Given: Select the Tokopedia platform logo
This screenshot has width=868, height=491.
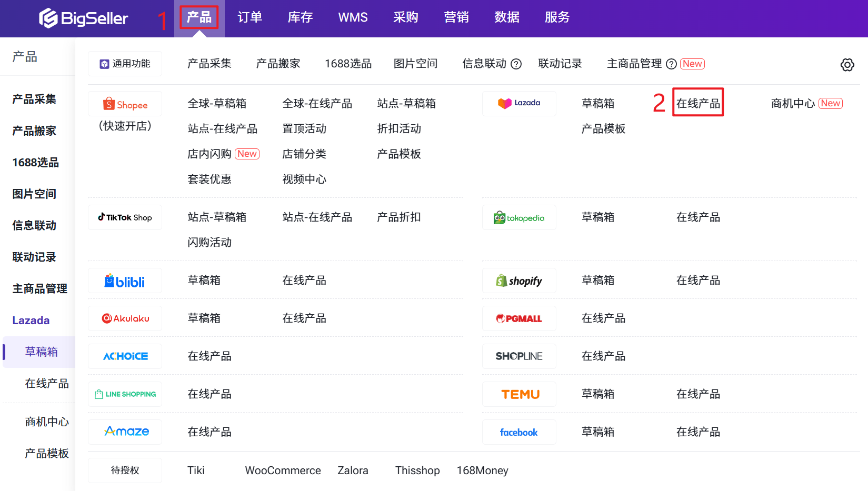Looking at the screenshot, I should [519, 218].
